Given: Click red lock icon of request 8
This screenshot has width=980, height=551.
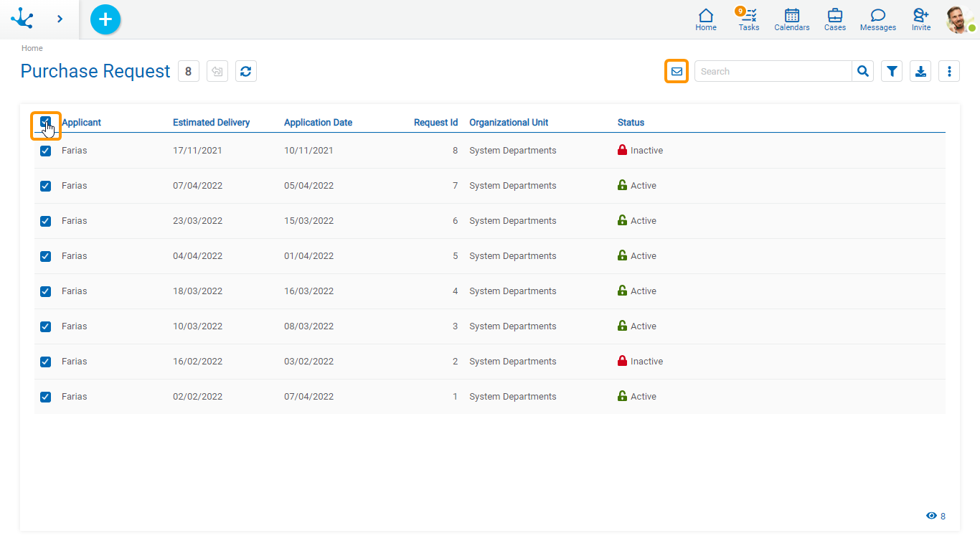Looking at the screenshot, I should point(622,150).
